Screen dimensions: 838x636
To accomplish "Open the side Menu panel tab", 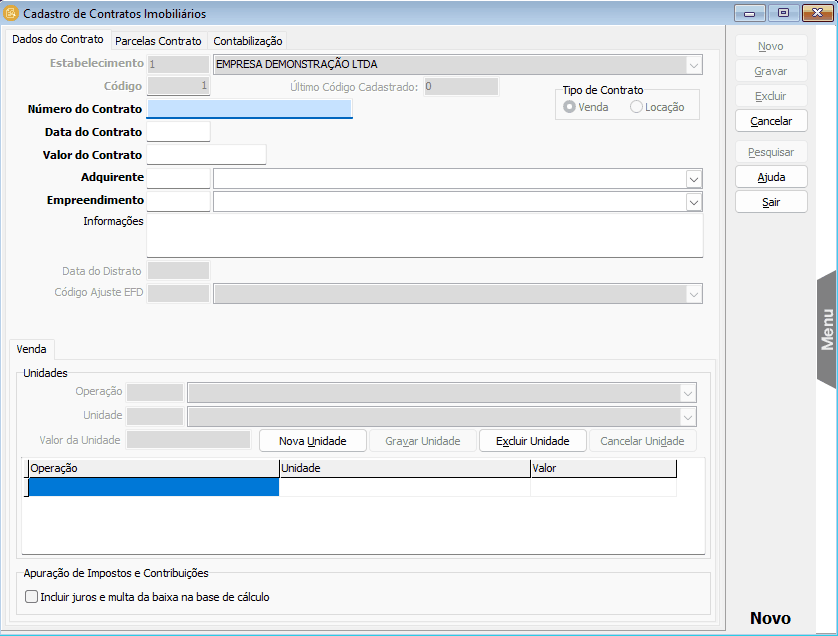I will [x=826, y=329].
